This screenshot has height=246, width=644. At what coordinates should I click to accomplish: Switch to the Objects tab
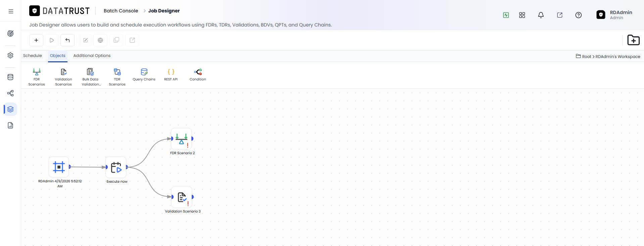point(58,56)
